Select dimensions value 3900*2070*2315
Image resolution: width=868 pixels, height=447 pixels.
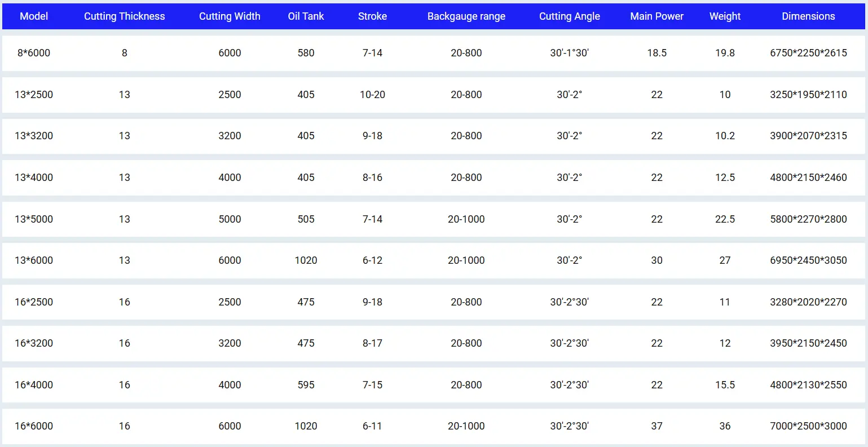click(x=808, y=136)
